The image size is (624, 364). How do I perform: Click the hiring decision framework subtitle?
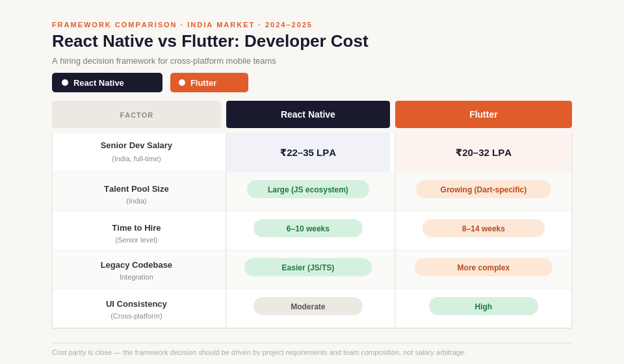(x=164, y=61)
